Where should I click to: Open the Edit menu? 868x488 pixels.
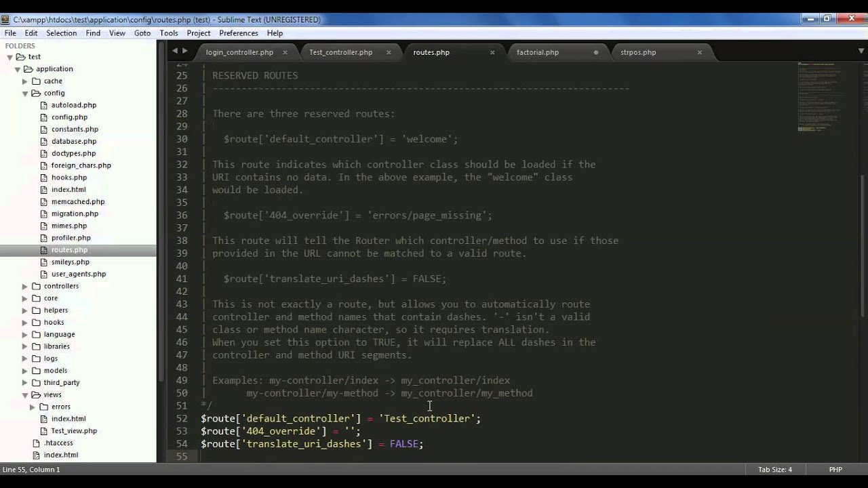coord(31,33)
